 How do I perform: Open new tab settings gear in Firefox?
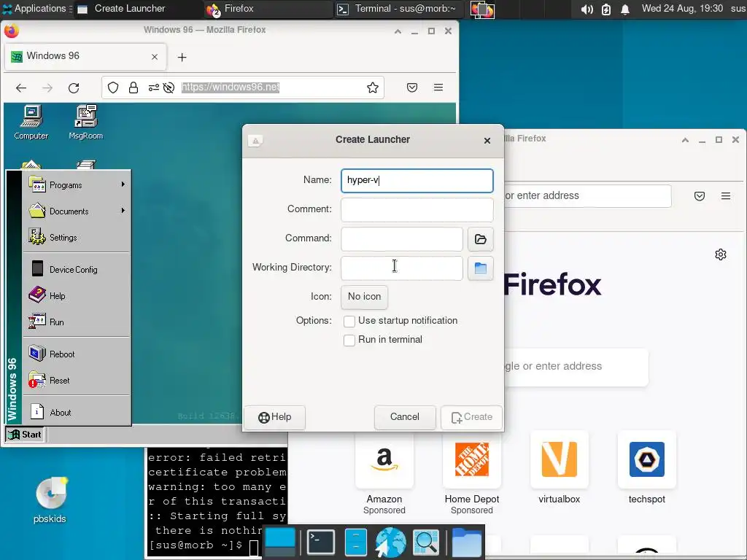click(720, 254)
